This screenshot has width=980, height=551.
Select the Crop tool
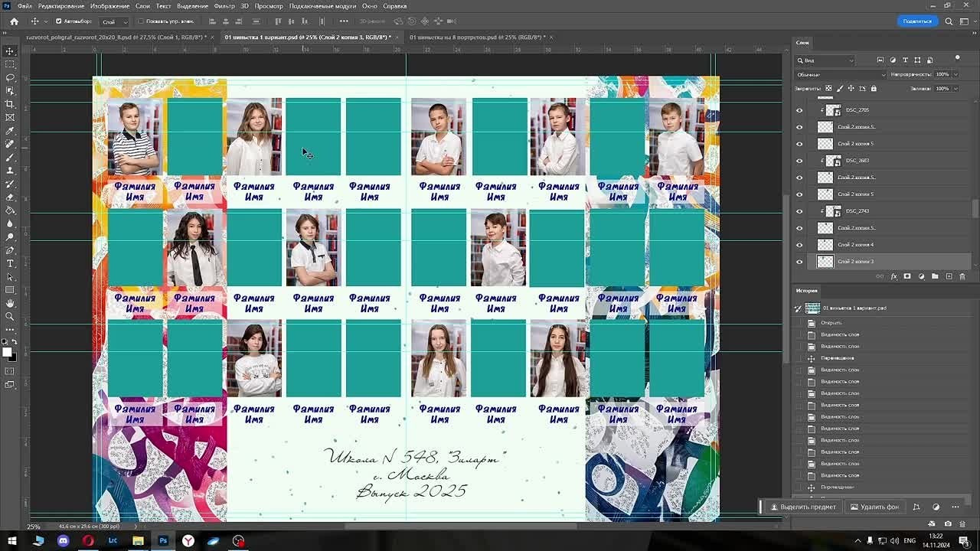[x=10, y=104]
